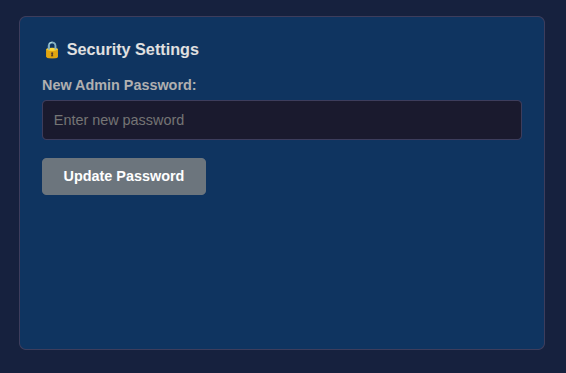The image size is (566, 373).
Task: Select the Security Settings heading text
Action: pyautogui.click(x=132, y=49)
